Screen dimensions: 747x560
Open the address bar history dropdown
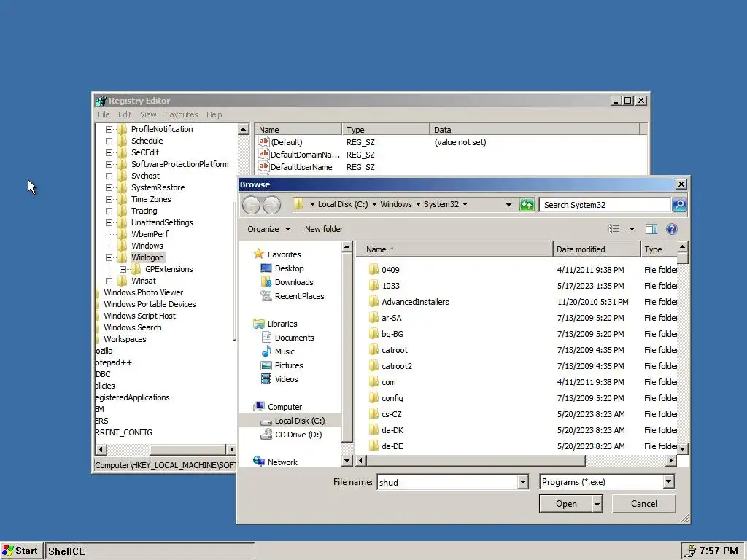tap(508, 205)
